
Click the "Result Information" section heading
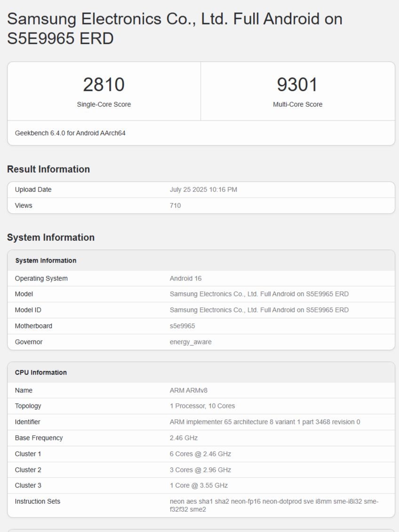pos(48,169)
